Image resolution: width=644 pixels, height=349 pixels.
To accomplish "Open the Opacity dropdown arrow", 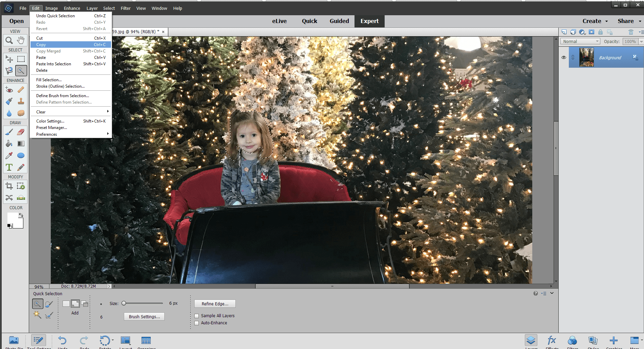I will coord(641,41).
